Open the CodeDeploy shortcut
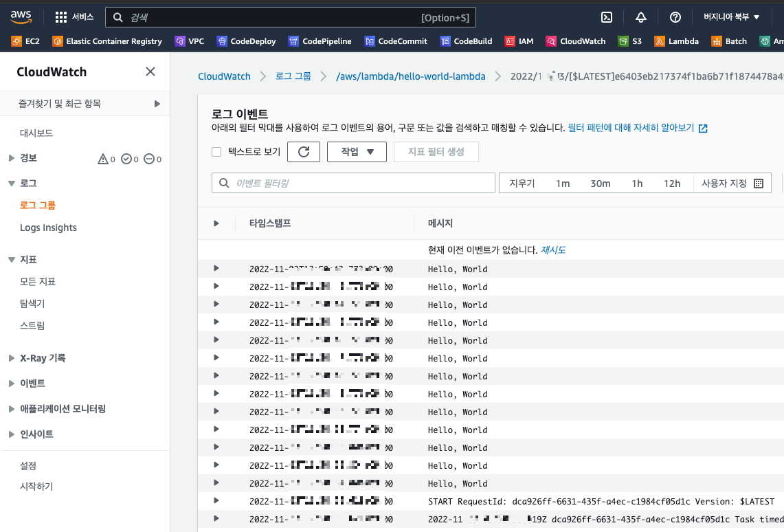 (x=247, y=41)
